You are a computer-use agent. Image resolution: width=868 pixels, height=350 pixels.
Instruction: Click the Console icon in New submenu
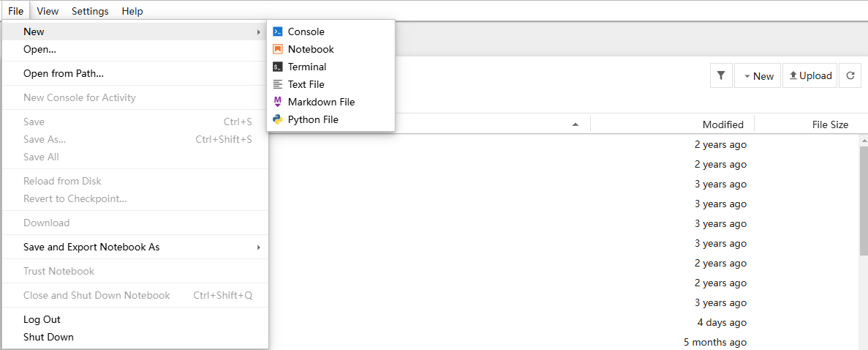click(278, 31)
